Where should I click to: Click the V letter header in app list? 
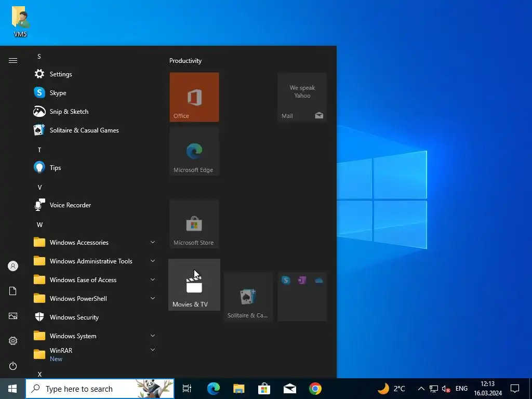pyautogui.click(x=39, y=187)
